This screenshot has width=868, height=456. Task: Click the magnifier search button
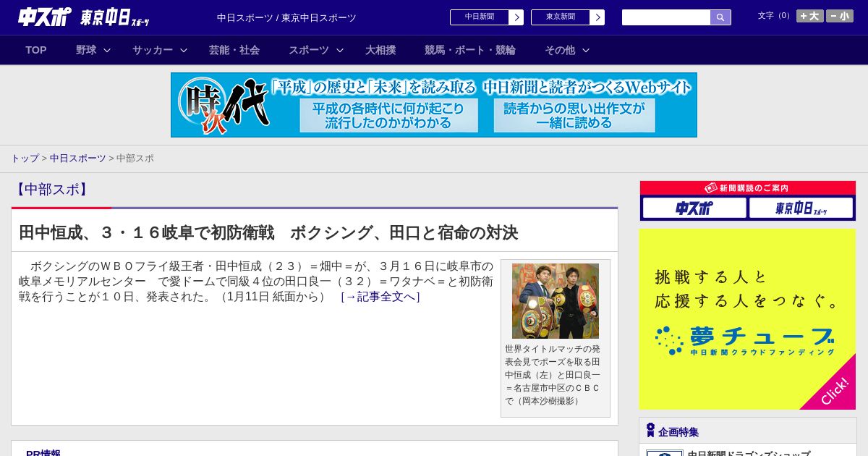point(720,17)
